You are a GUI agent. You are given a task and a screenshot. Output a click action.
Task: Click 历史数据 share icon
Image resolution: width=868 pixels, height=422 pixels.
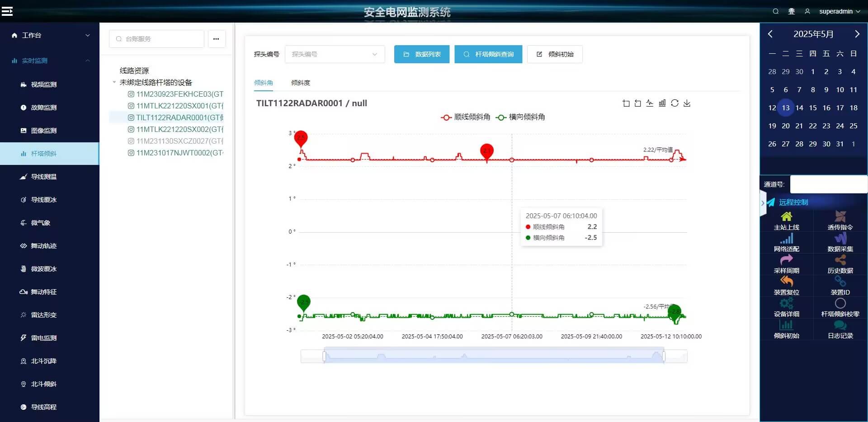click(x=840, y=260)
